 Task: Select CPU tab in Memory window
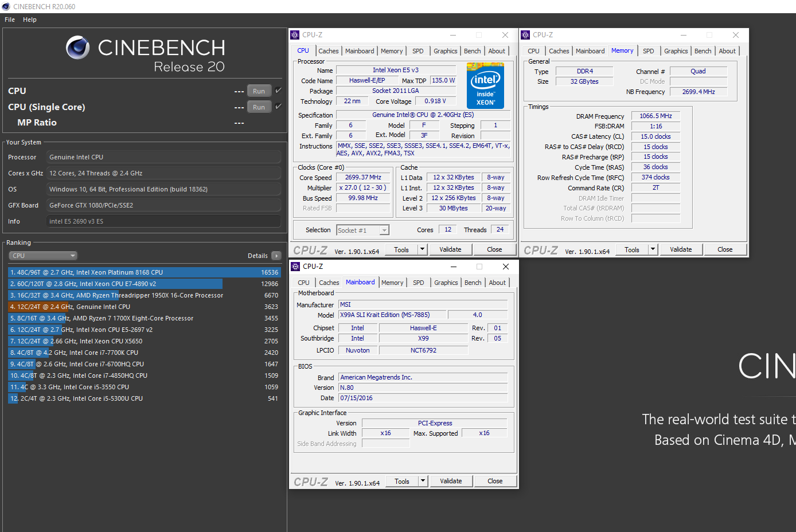pyautogui.click(x=533, y=51)
